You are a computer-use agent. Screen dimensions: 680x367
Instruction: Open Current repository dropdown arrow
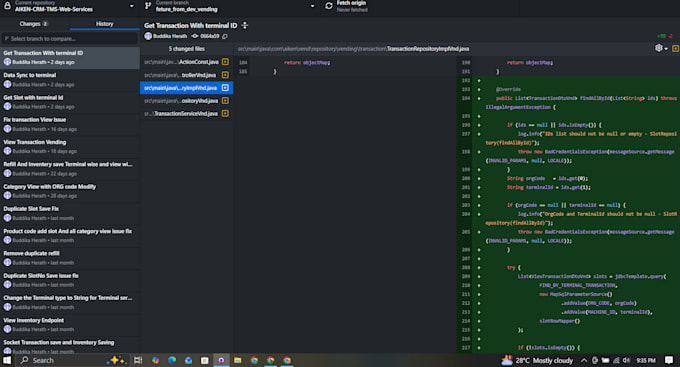(x=131, y=6)
